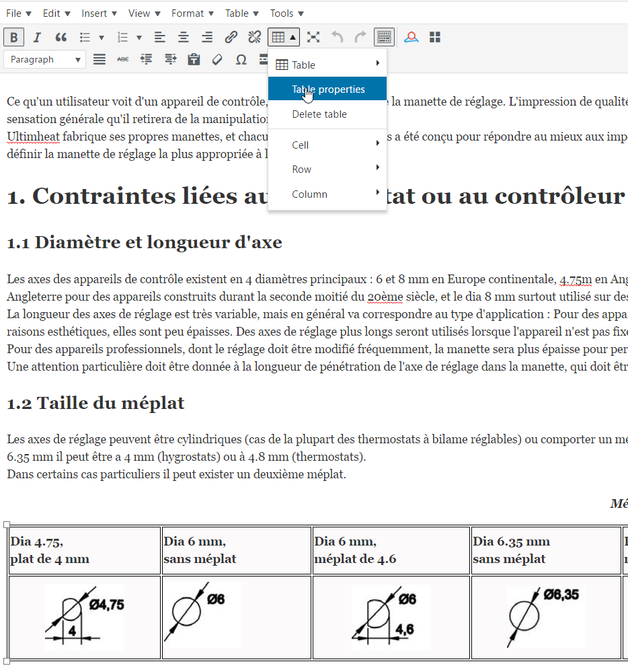Image resolution: width=628 pixels, height=672 pixels.
Task: Enter fullscreen editing mode
Action: [x=313, y=37]
